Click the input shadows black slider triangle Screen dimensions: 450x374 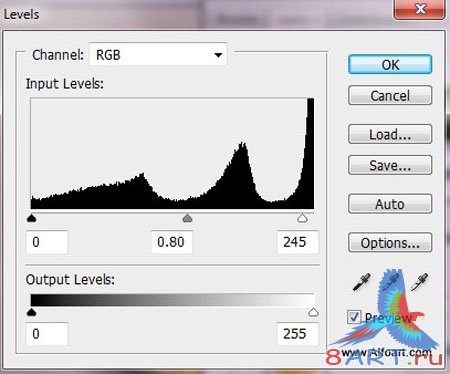click(x=31, y=218)
